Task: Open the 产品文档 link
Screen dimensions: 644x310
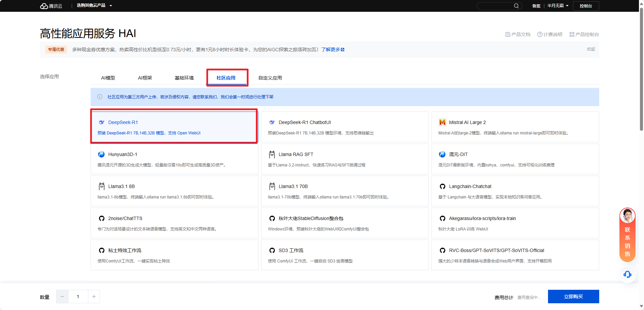Action: tap(518, 34)
